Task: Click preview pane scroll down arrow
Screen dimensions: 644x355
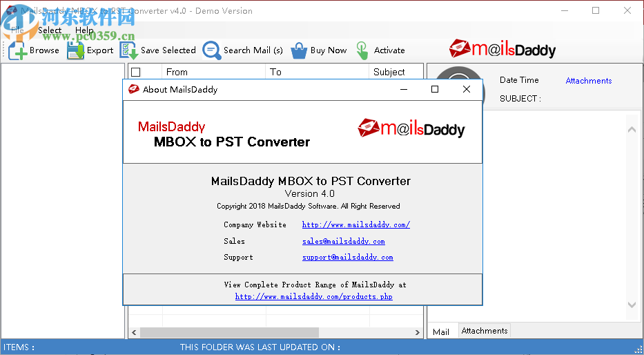Action: [x=632, y=305]
